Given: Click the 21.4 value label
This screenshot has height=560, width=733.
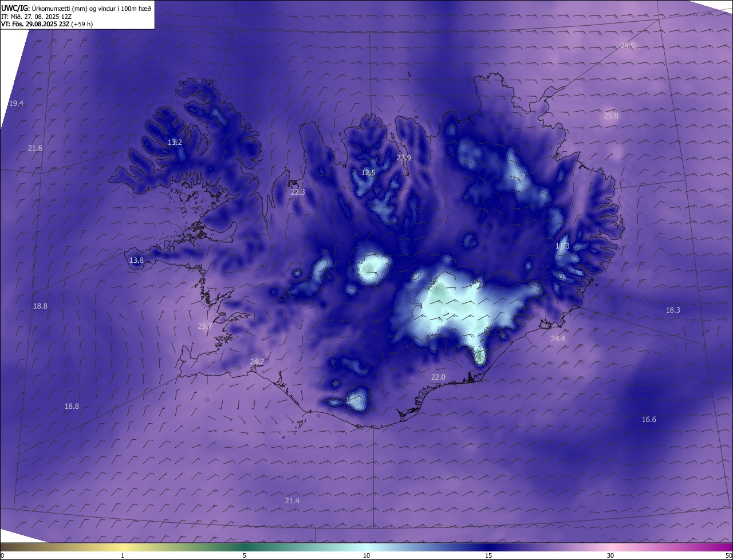Looking at the screenshot, I should [x=292, y=501].
